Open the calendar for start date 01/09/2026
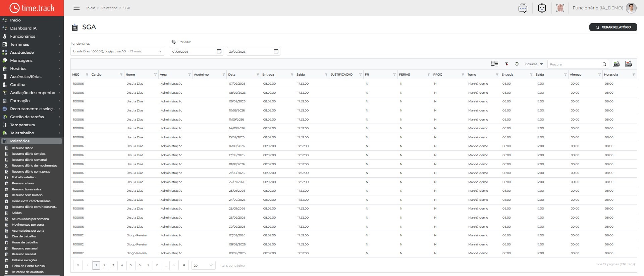Screen dimensions: 644x276 tap(219, 51)
